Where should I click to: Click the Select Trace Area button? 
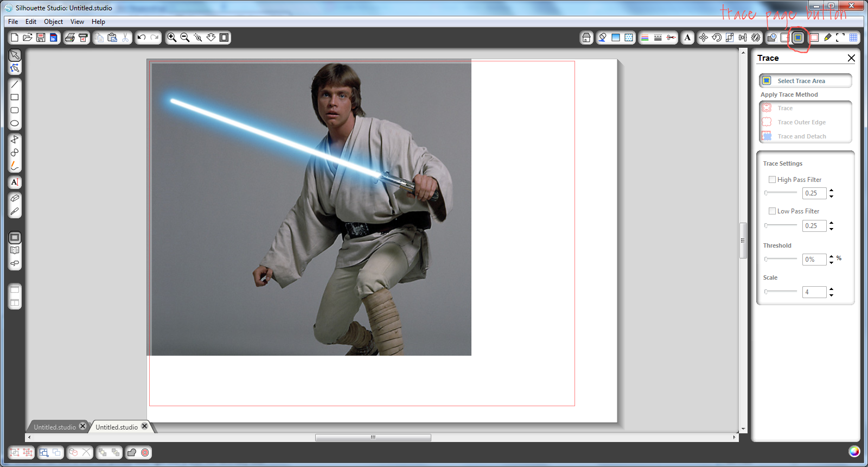[x=805, y=81]
